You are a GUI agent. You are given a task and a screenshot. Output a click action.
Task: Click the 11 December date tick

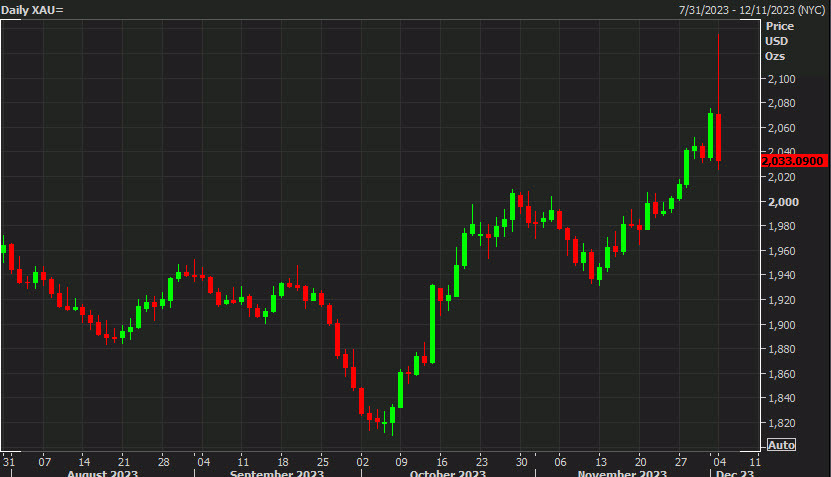pyautogui.click(x=755, y=462)
